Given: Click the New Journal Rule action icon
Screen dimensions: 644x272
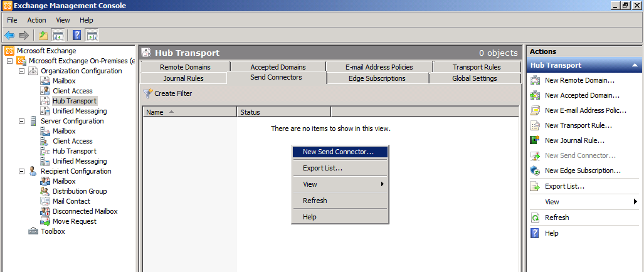Looking at the screenshot, I should pos(535,140).
